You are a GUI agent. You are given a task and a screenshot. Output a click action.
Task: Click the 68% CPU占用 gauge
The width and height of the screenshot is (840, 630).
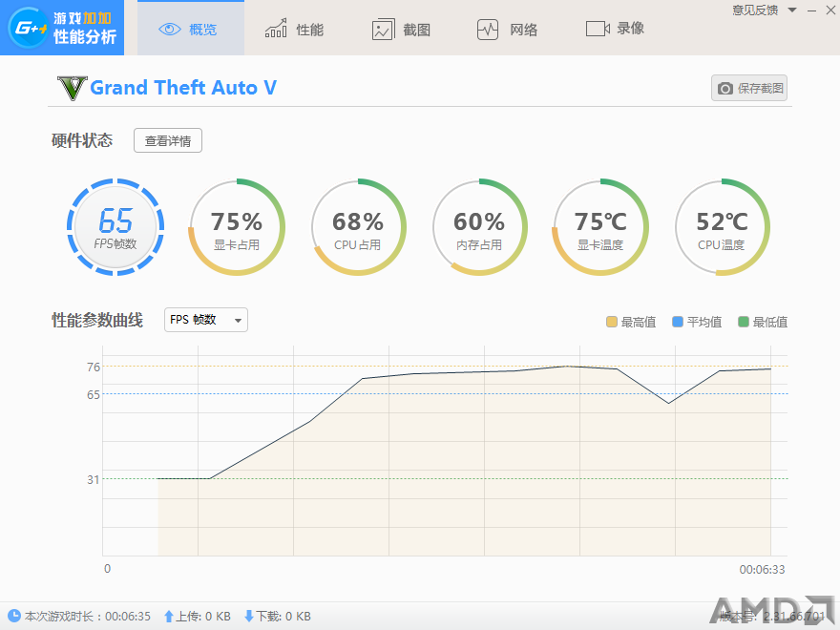tap(358, 226)
